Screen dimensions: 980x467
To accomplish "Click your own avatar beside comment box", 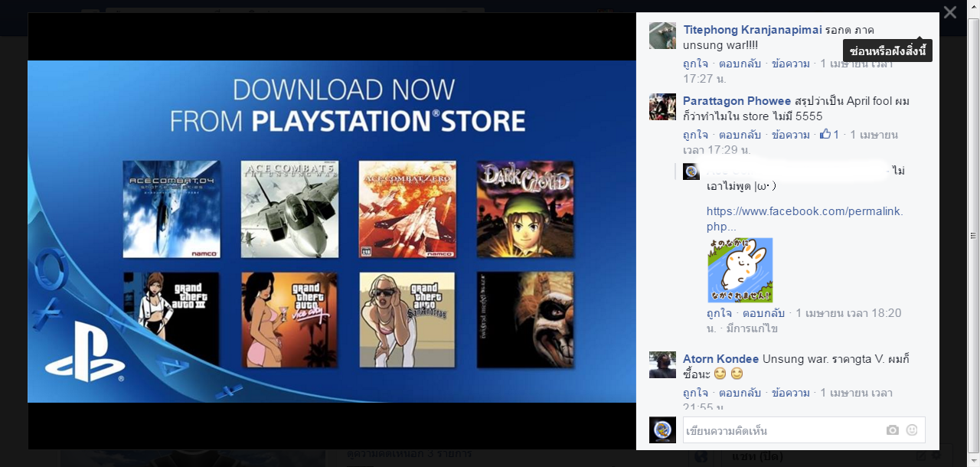I will (662, 430).
